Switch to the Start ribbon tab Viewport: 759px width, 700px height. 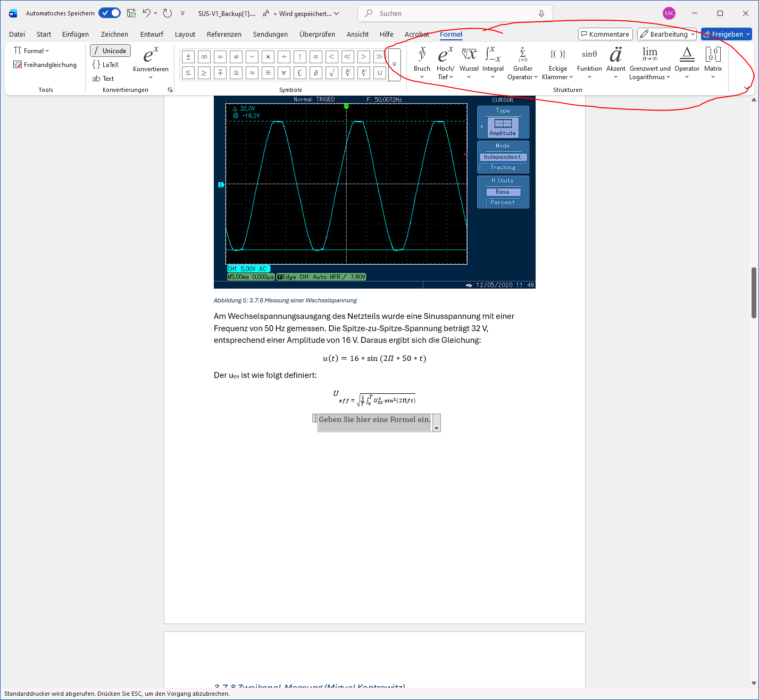point(43,33)
